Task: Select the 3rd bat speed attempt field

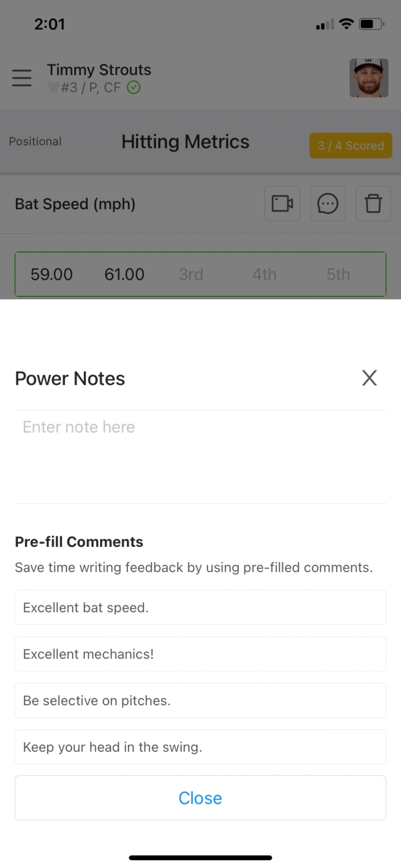Action: point(191,274)
